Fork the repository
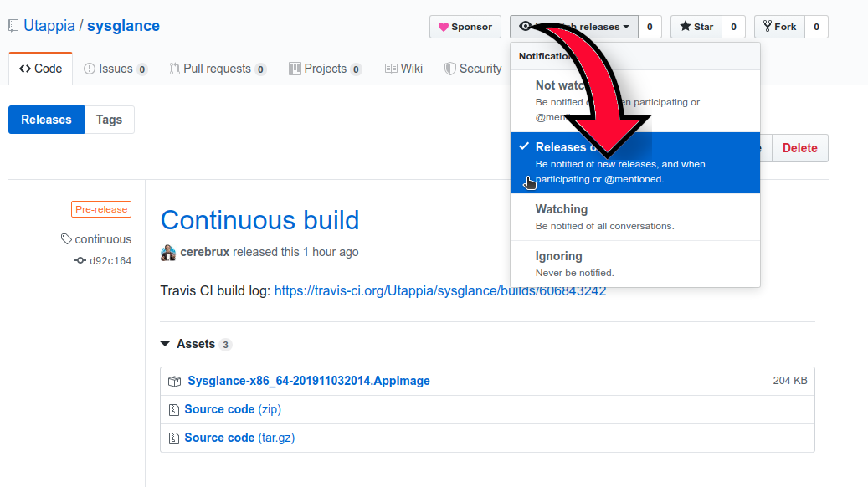 779,27
